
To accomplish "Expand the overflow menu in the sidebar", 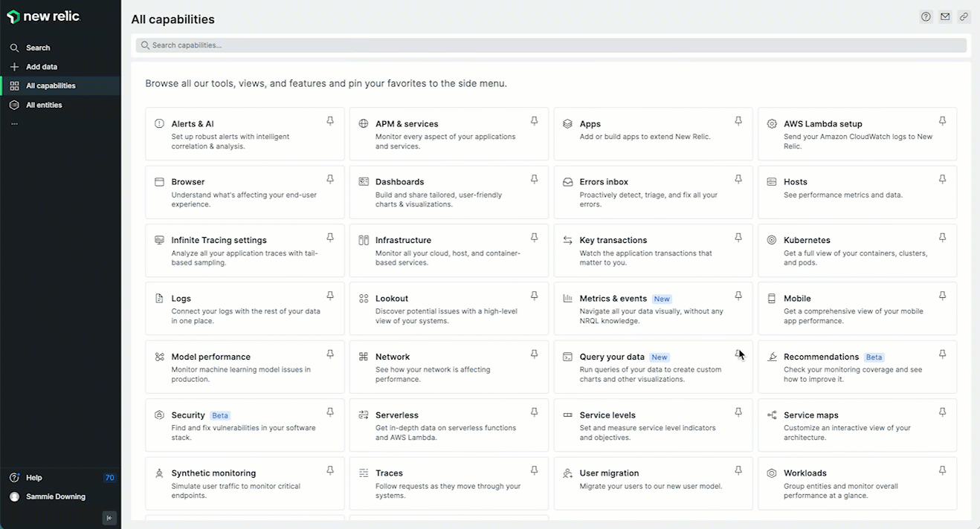I will [14, 123].
